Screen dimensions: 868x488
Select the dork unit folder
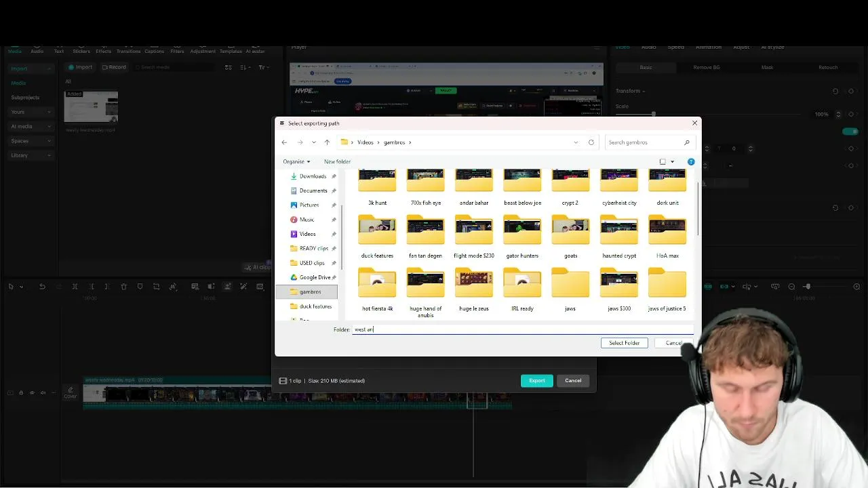point(667,188)
